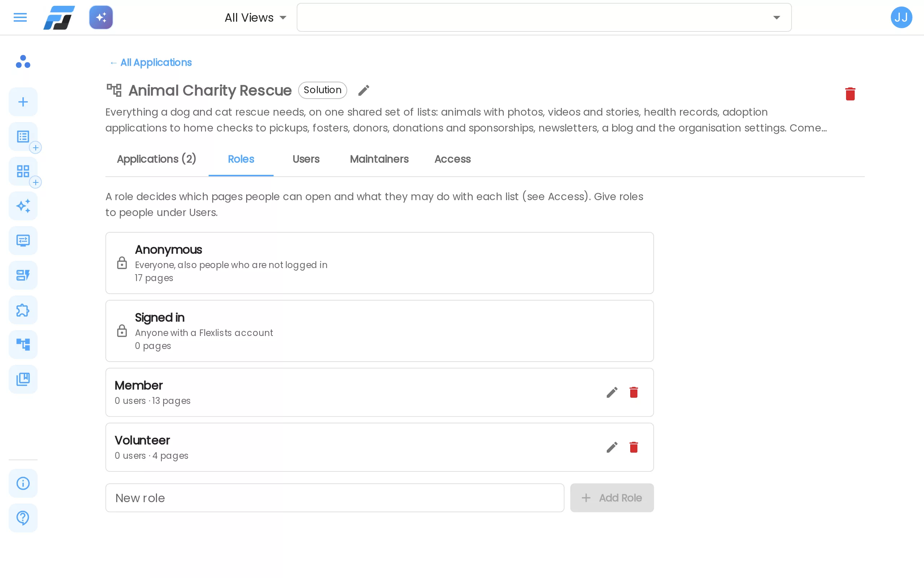Screen dimensions: 924x578
Task: Open the Access tab
Action: (453, 159)
